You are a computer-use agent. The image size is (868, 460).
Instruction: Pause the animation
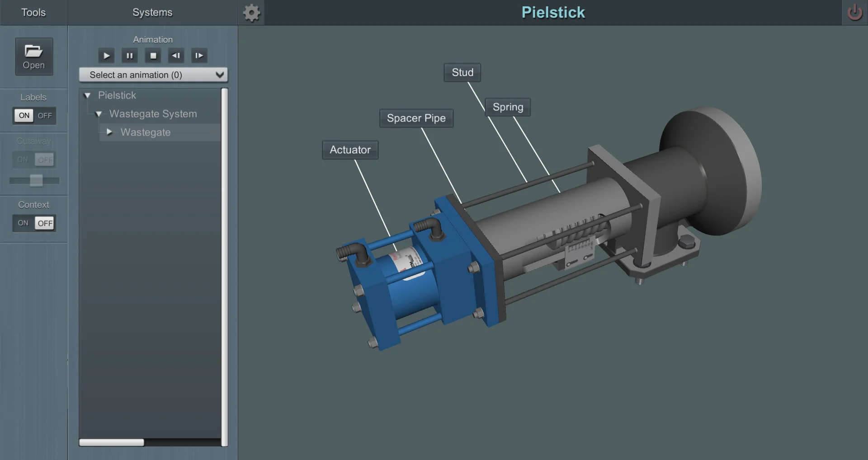pos(130,56)
